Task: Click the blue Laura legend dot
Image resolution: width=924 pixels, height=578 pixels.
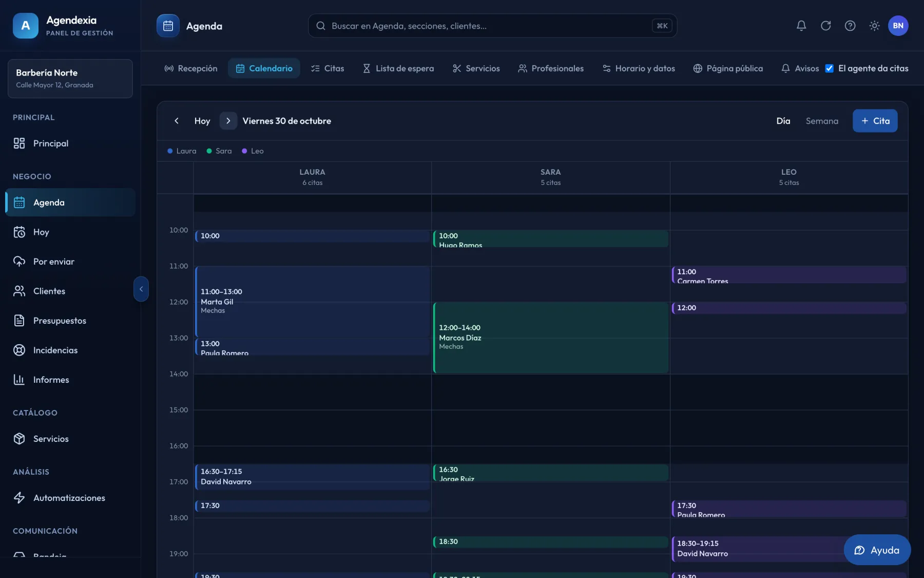Action: point(170,151)
